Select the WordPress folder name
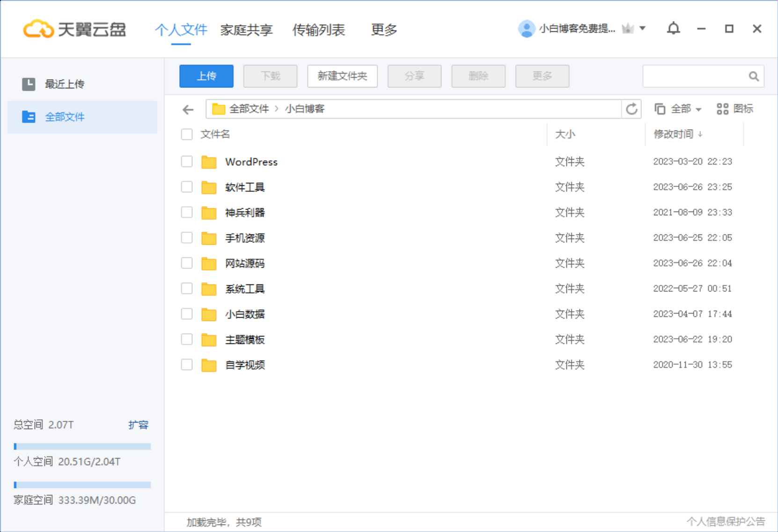This screenshot has width=778, height=532. coord(251,162)
